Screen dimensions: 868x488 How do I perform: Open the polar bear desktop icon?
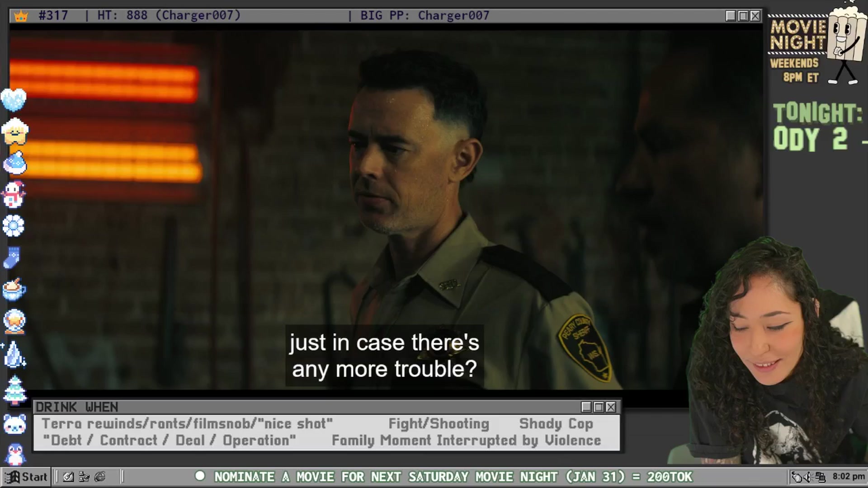(x=15, y=424)
